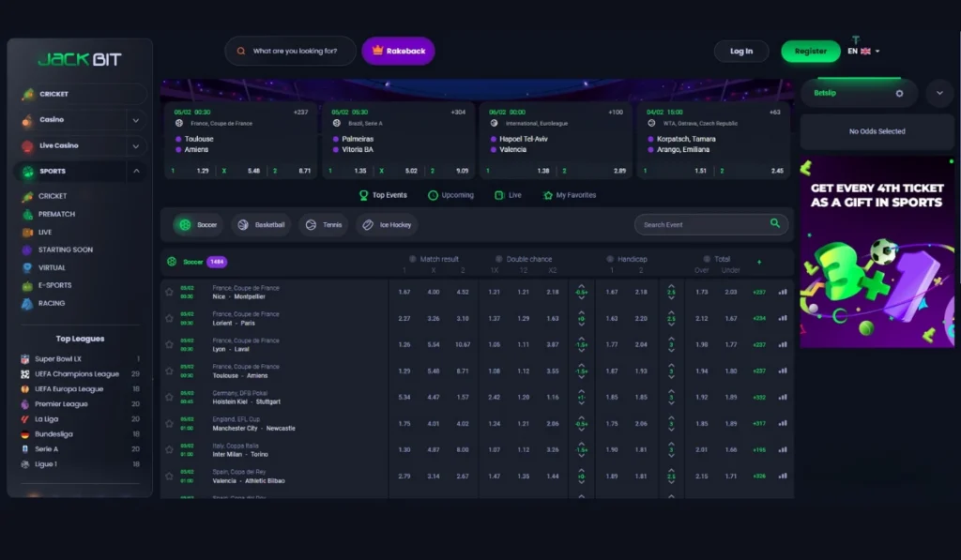The height and width of the screenshot is (560, 961).
Task: Favorite the Holstein Kiel - Stuttgart match
Action: (169, 397)
